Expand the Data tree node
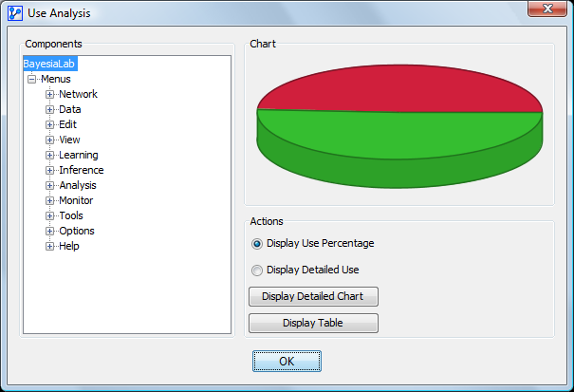Image resolution: width=574 pixels, height=392 pixels. 50,110
